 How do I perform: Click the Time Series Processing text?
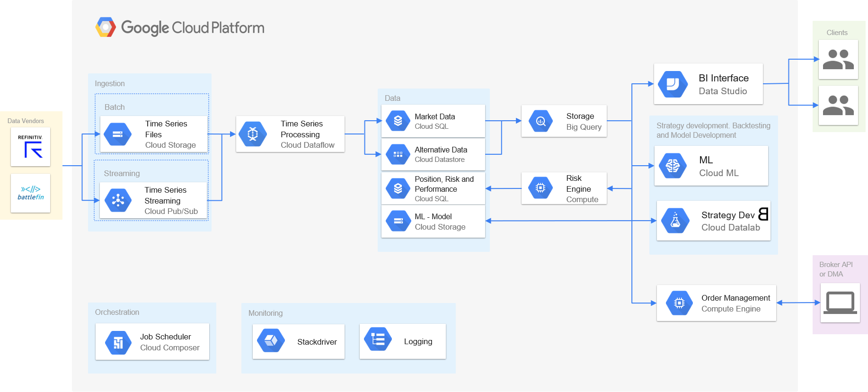coord(301,129)
